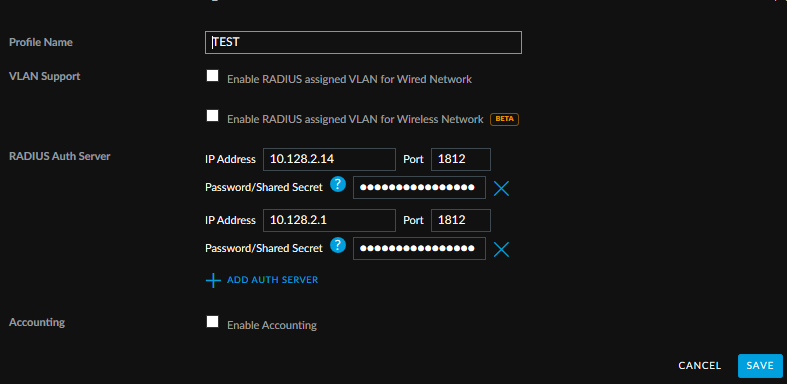Enable RADIUS assigned VLAN for Wireless Network

tap(212, 116)
